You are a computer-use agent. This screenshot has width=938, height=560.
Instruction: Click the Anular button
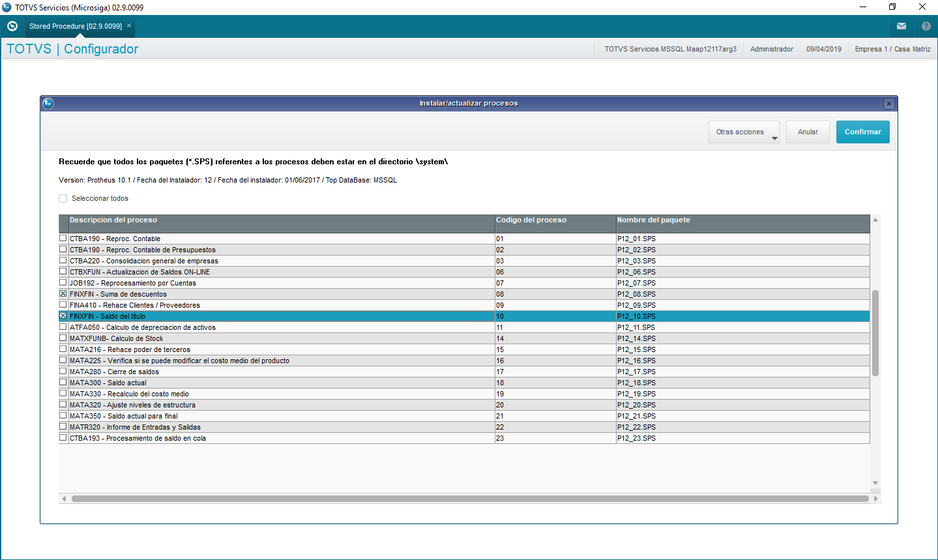808,132
